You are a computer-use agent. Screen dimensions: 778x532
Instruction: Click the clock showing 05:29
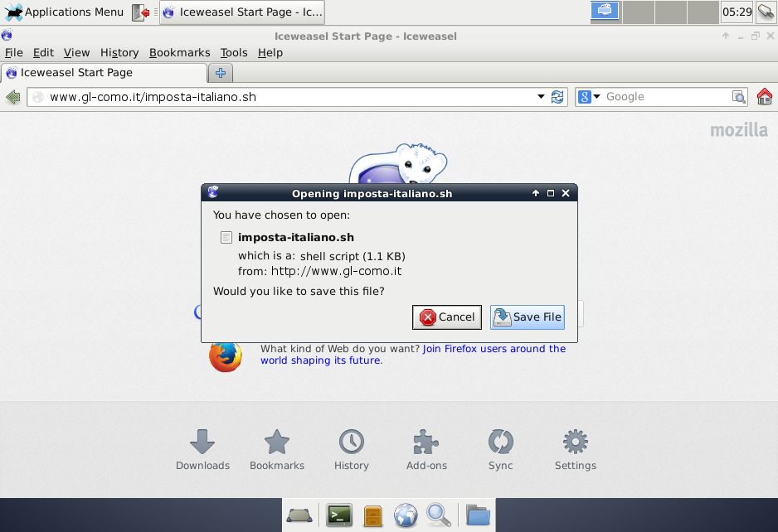click(737, 12)
